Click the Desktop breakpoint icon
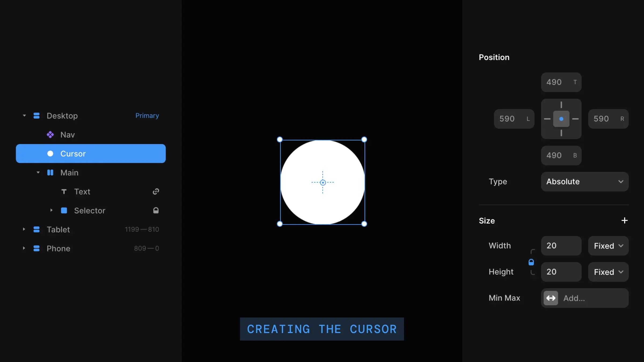The image size is (644, 362). (36, 116)
